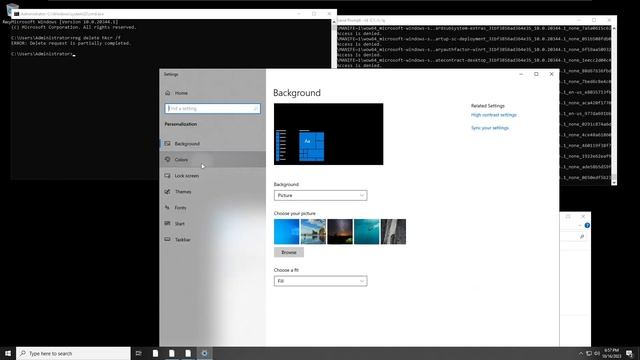Click the desktop background preview image

[329, 134]
